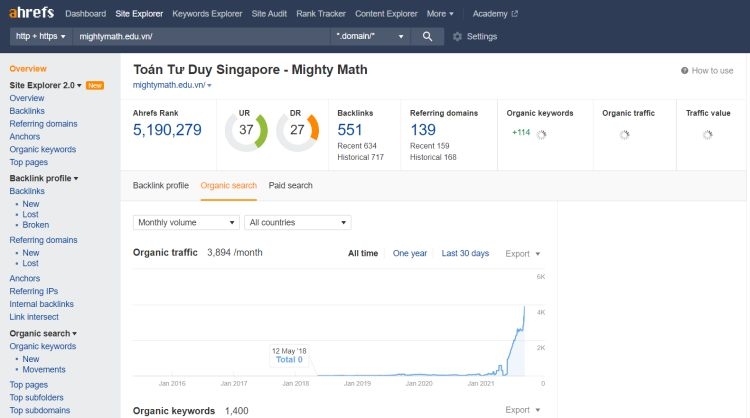Click the 139 referring domains count
750x418 pixels.
point(423,130)
